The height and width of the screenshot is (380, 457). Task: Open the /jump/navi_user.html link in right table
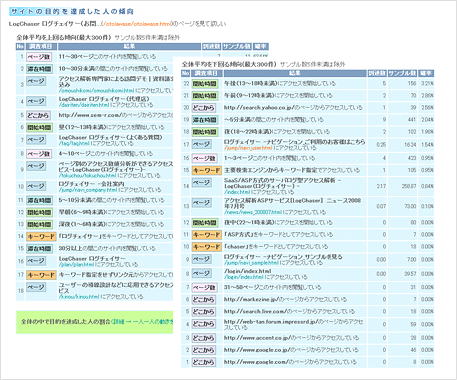tap(248, 148)
